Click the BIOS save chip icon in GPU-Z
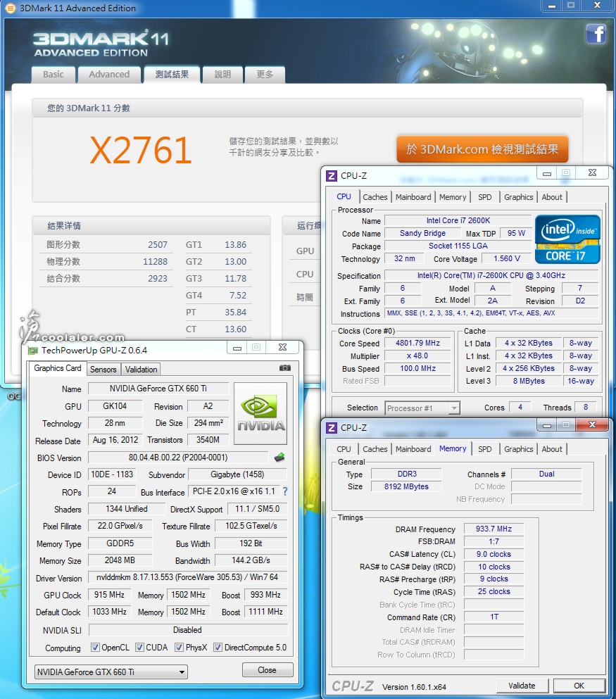This screenshot has height=699, width=616. [279, 458]
